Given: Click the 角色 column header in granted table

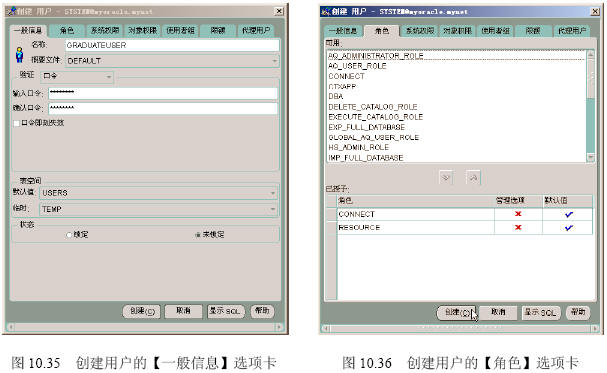Looking at the screenshot, I should 416,200.
